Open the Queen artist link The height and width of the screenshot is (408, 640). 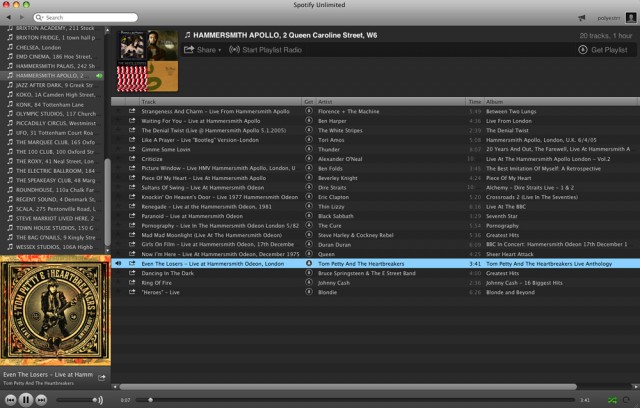(326, 254)
